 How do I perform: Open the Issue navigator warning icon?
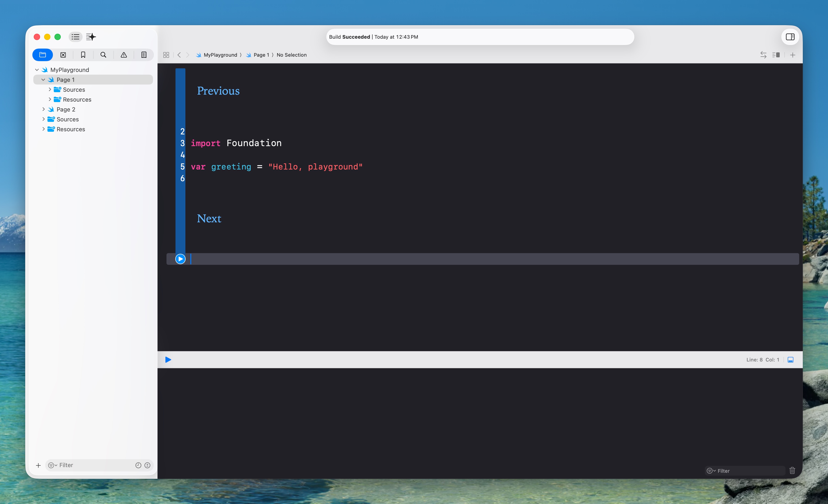[x=124, y=55]
